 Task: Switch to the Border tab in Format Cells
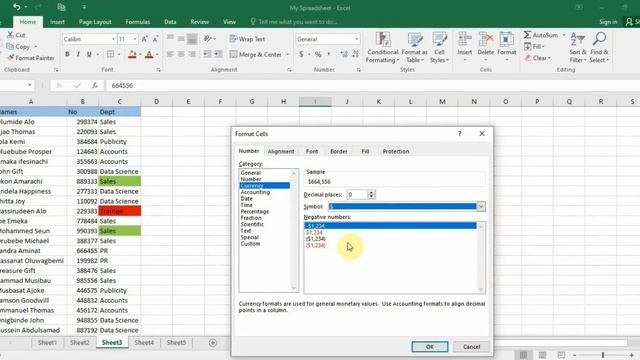[x=338, y=151]
